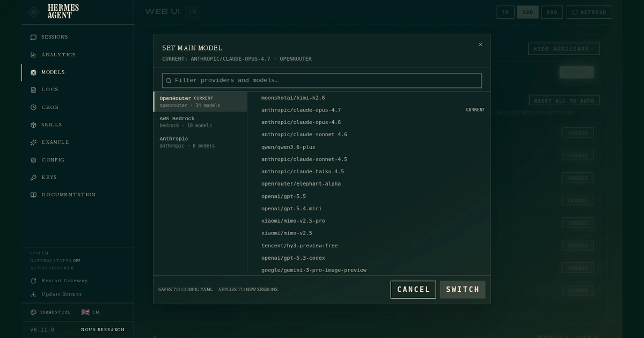The width and height of the screenshot is (644, 338).
Task: Choose openrouter/elephant-alpha model
Action: 369,184
